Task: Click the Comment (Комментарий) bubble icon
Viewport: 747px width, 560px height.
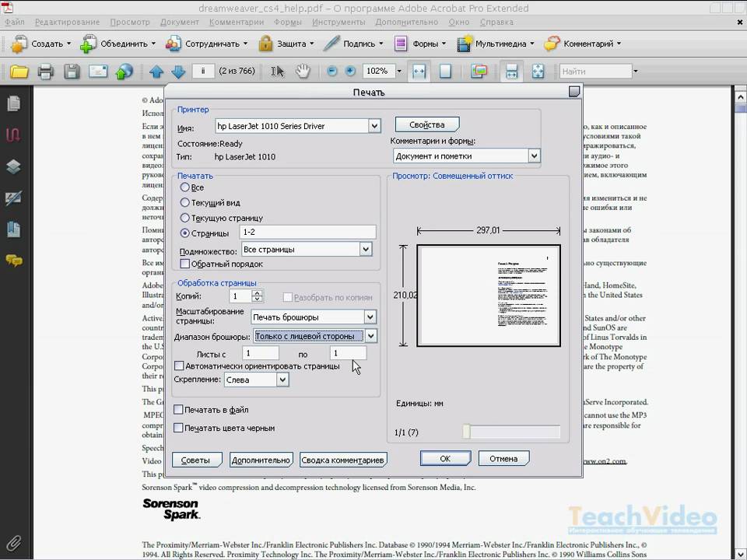Action: click(x=552, y=44)
